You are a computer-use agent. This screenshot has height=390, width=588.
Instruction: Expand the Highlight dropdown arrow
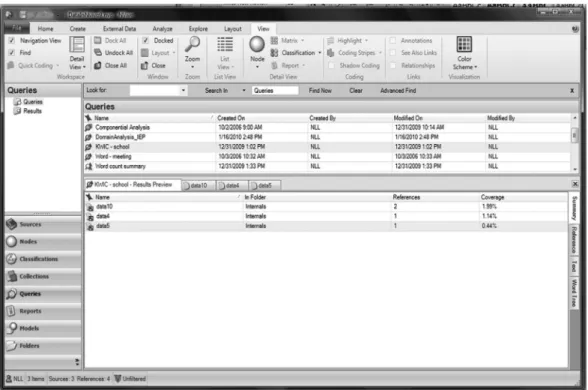pos(366,40)
